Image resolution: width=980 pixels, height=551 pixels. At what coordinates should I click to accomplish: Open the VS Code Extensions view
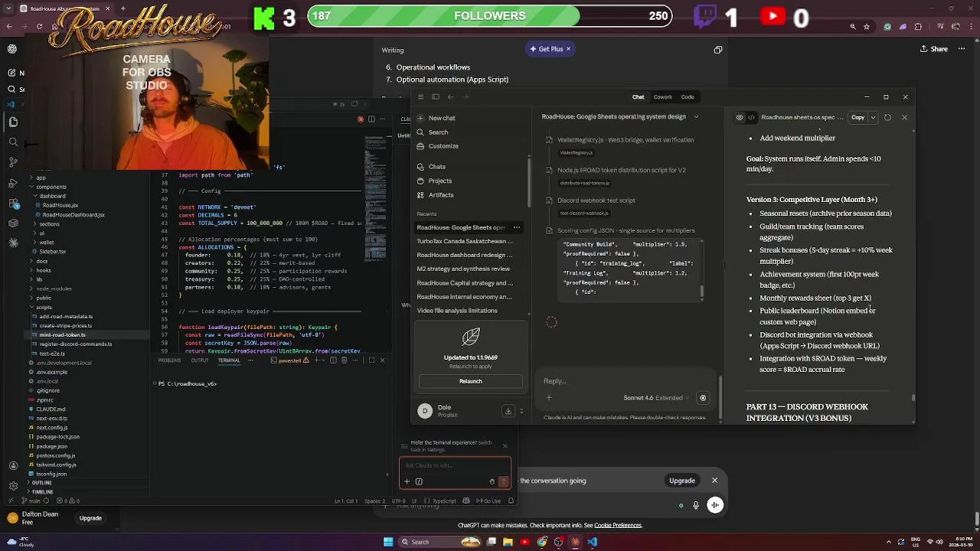pos(13,202)
